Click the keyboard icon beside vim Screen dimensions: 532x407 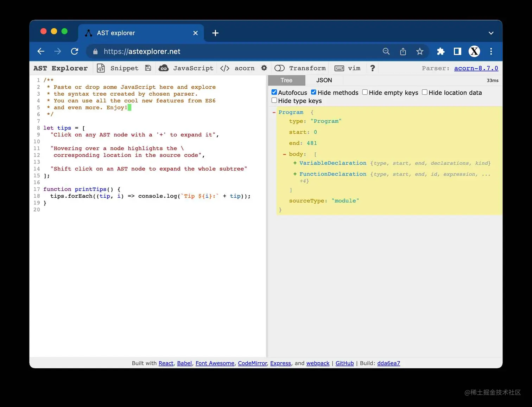pyautogui.click(x=339, y=68)
